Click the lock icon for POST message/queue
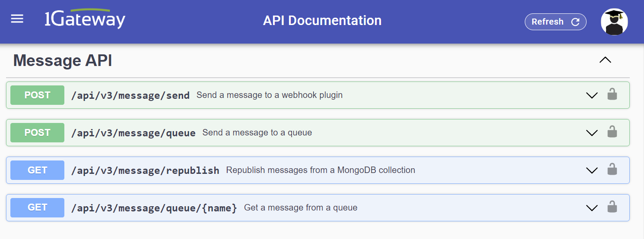Screen dimensions: 644x239 point(612,132)
